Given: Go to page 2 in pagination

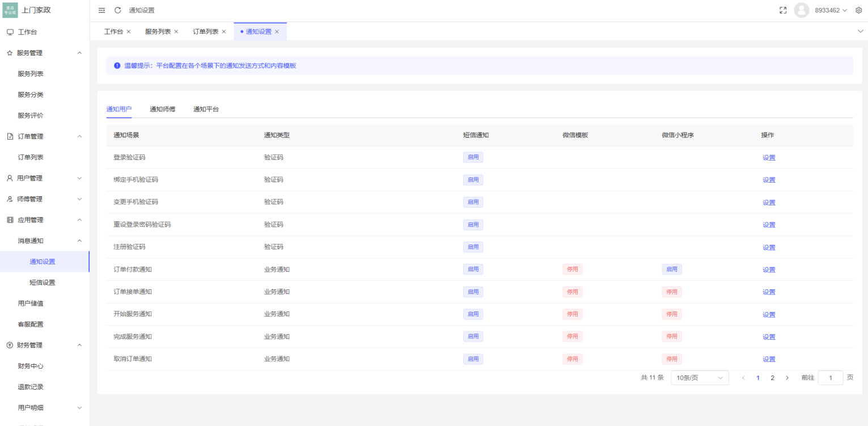Looking at the screenshot, I should tap(772, 377).
